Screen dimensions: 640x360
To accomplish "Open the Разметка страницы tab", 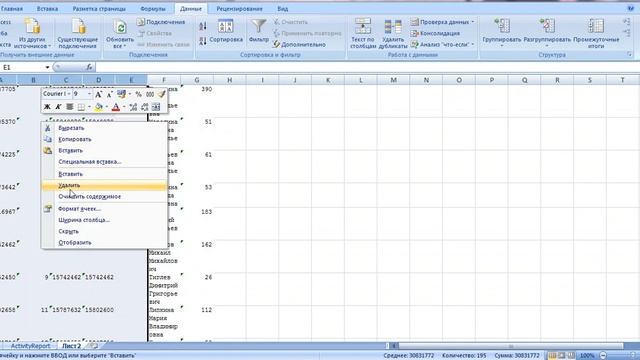I will tap(99, 8).
